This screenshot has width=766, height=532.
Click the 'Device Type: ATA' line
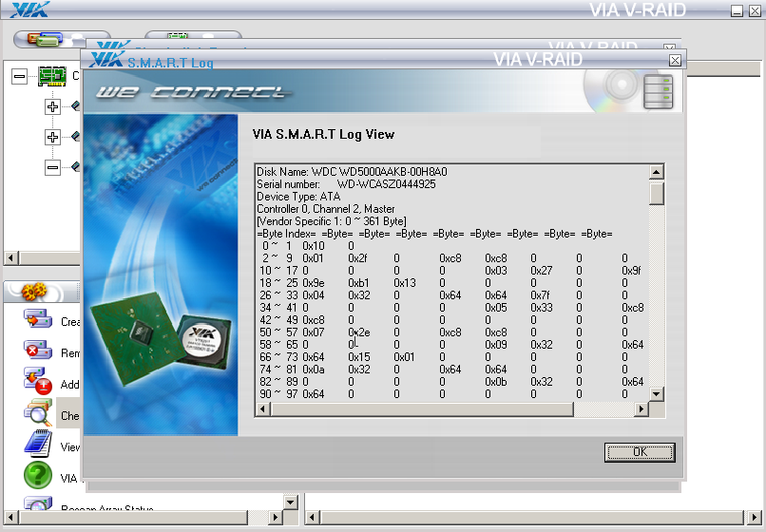(x=298, y=197)
